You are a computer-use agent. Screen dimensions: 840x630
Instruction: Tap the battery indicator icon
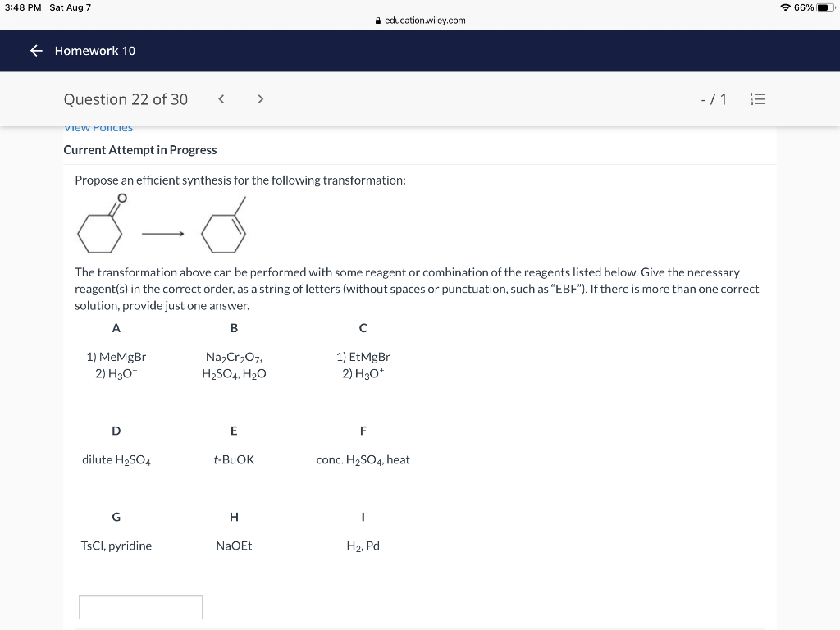click(x=825, y=7)
